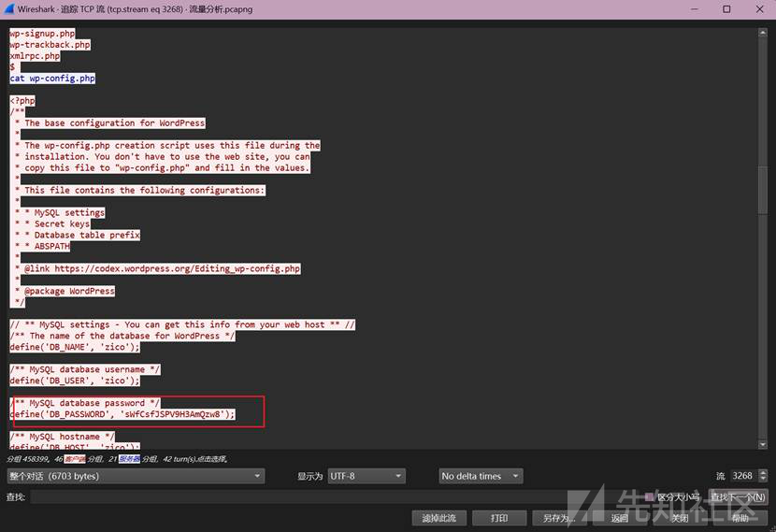
Task: Click the Wireshark shark fin title icon
Action: point(9,9)
